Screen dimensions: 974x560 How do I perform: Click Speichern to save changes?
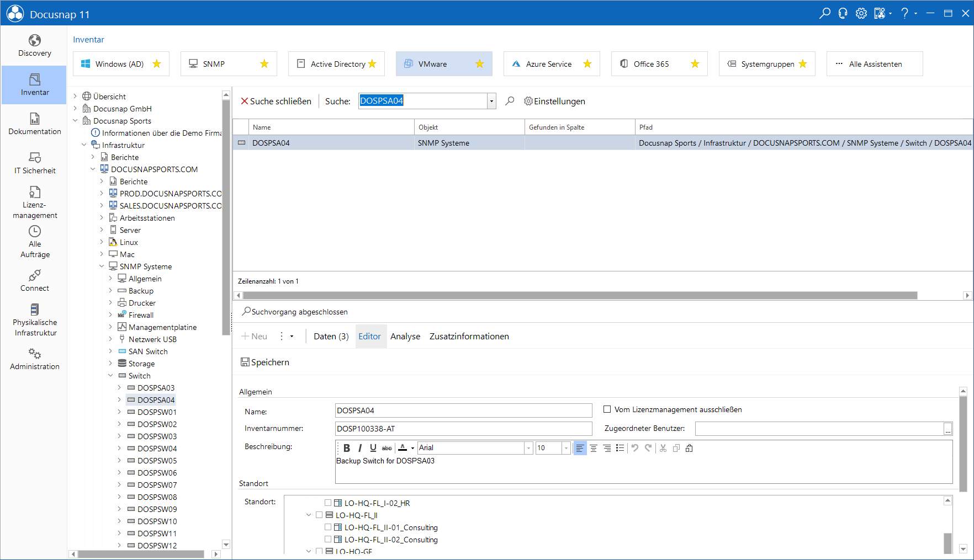point(265,362)
